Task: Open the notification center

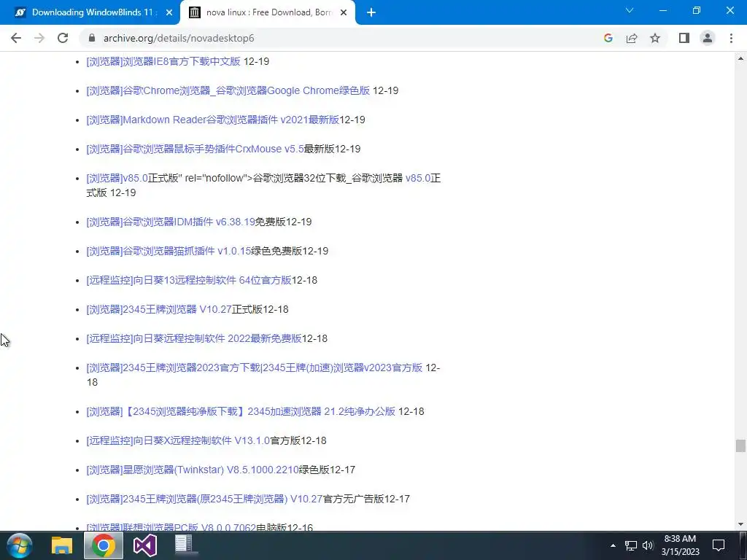Action: pyautogui.click(x=719, y=545)
